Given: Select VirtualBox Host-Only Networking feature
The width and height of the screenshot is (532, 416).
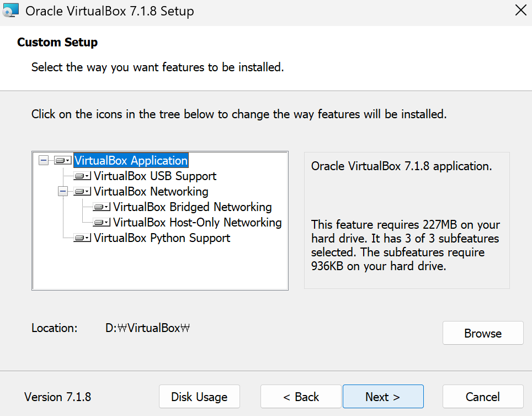Looking at the screenshot, I should 198,223.
